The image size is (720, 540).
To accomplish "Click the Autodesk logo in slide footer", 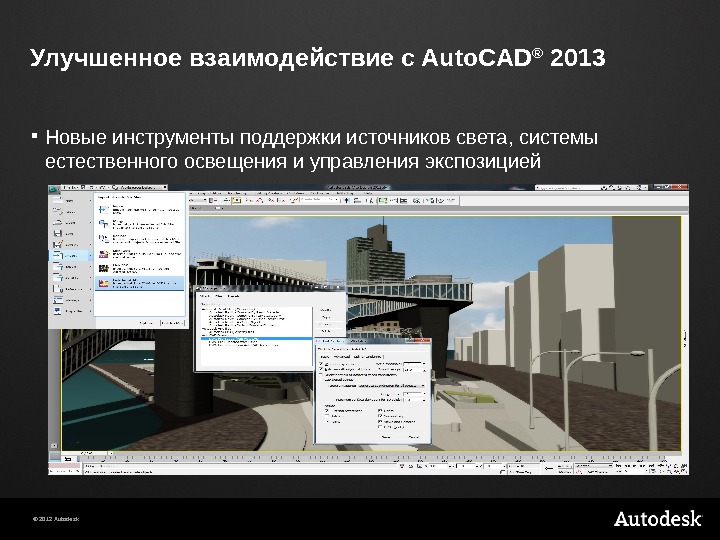I will coord(658,519).
